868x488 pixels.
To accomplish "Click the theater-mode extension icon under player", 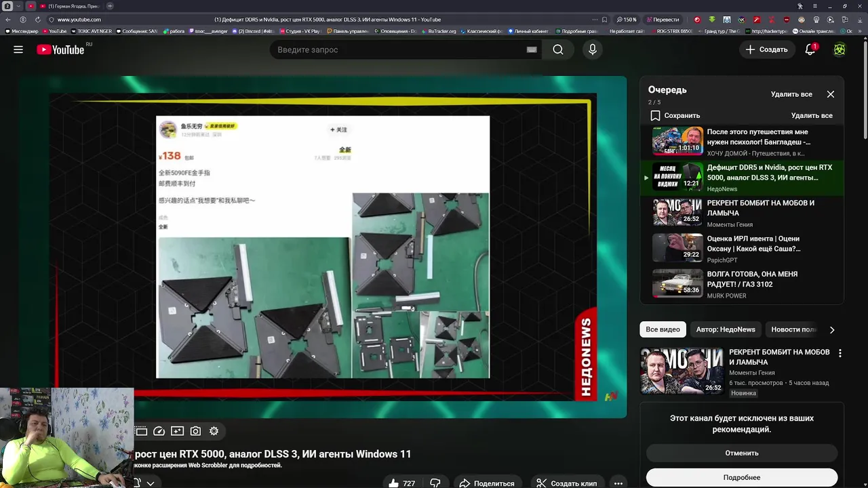I will 140,431.
